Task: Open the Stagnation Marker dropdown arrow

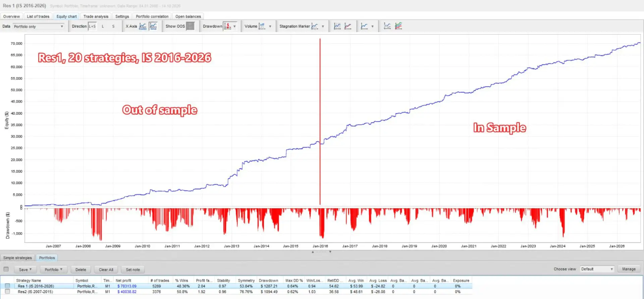Action: click(323, 26)
